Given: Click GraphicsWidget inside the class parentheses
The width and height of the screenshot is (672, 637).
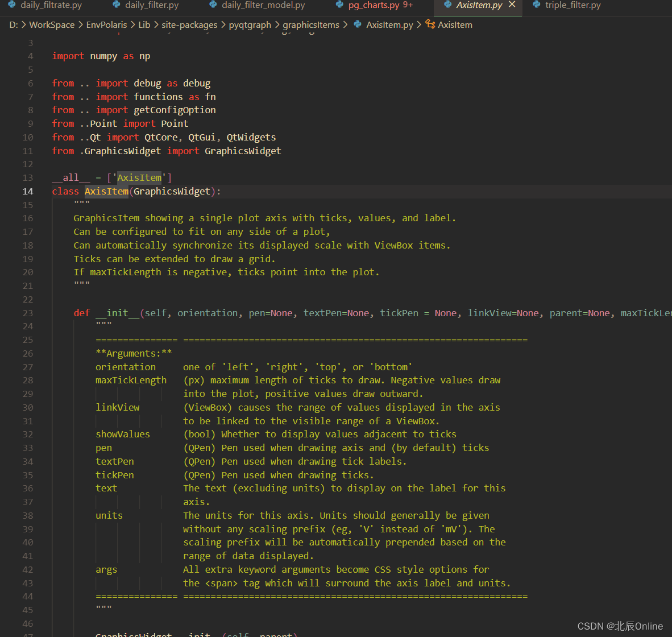Looking at the screenshot, I should (x=172, y=192).
